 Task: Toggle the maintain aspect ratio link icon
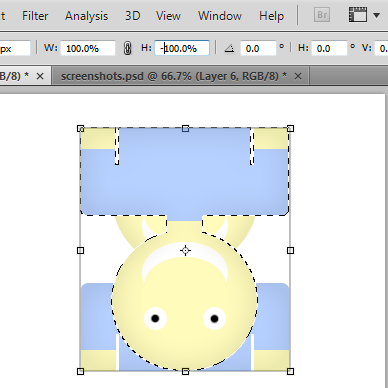coord(127,49)
